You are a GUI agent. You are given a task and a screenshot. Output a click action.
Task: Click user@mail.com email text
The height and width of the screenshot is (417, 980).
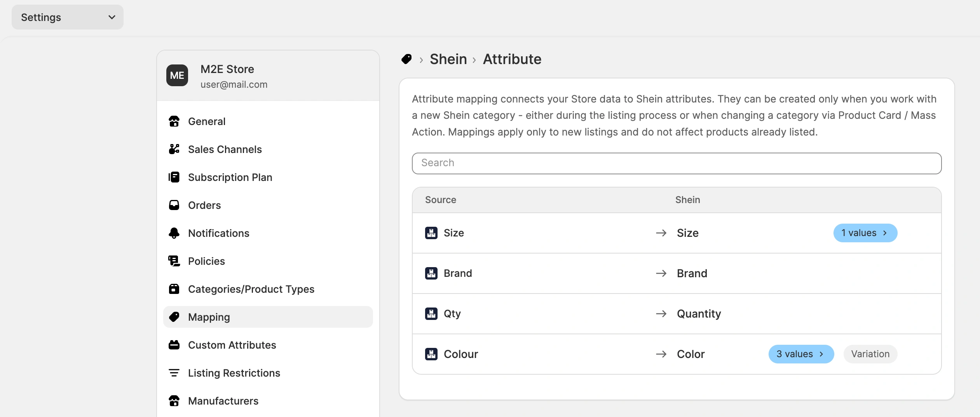point(234,85)
